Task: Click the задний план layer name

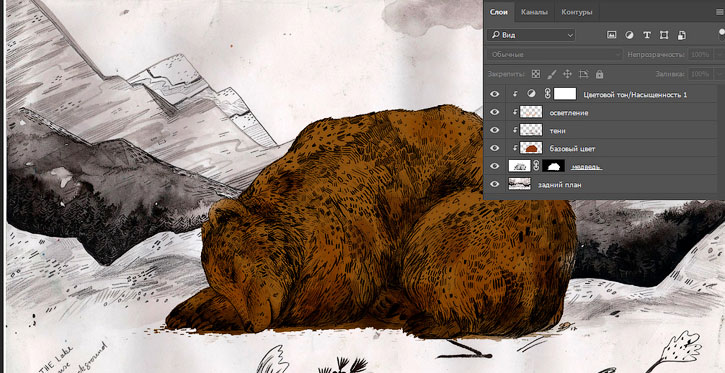Action: coord(559,184)
